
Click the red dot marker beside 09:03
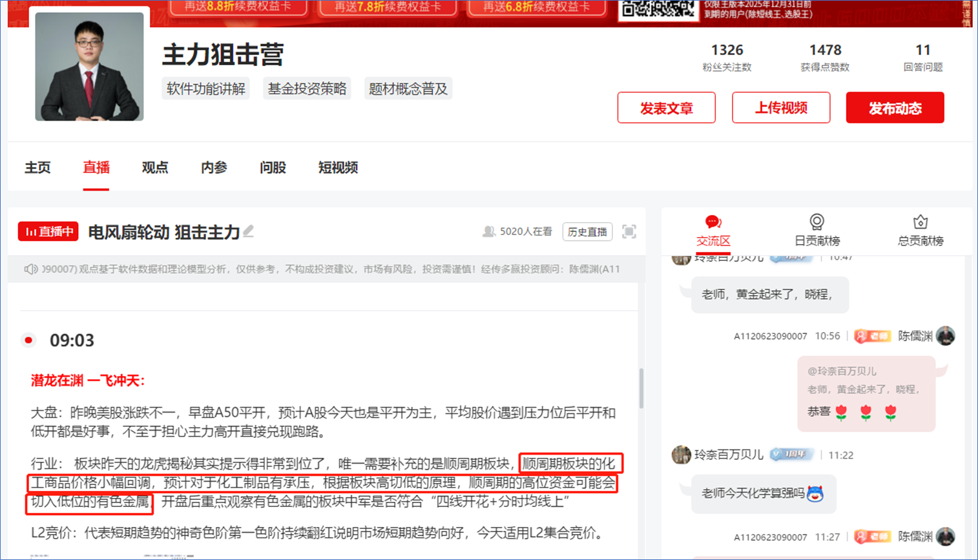point(28,340)
